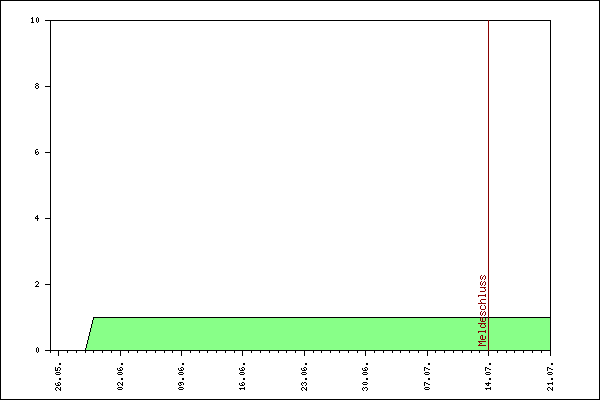Click the 26.05. date label
Viewport: 600px width, 400px height.
59,377
